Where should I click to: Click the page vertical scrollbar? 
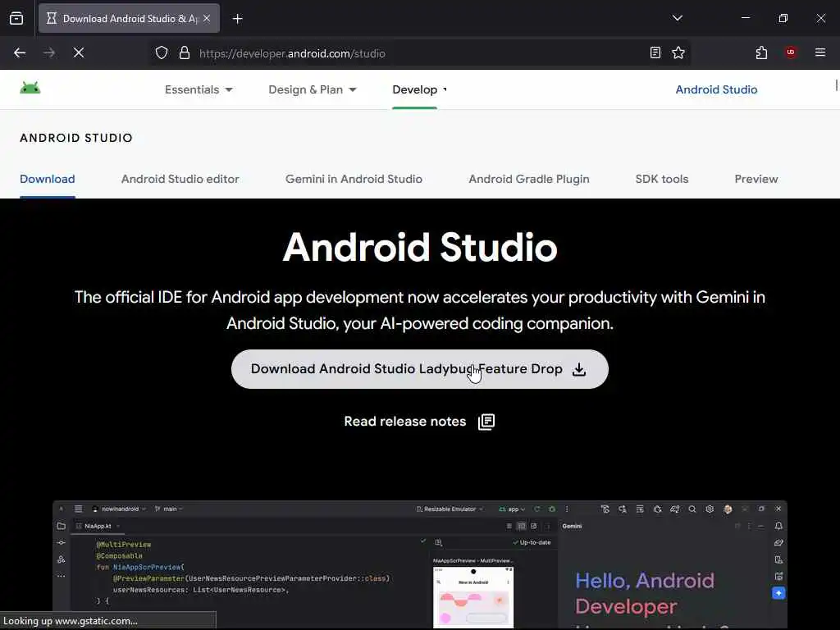click(836, 85)
